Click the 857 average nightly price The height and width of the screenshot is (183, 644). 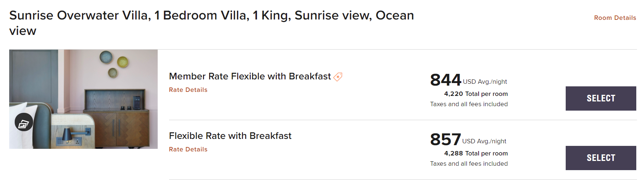[x=446, y=140]
